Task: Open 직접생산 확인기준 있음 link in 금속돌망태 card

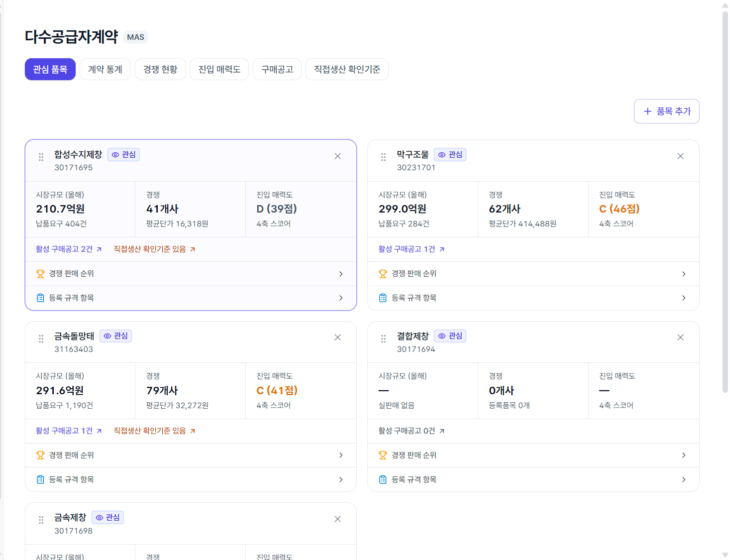Action: tap(154, 431)
